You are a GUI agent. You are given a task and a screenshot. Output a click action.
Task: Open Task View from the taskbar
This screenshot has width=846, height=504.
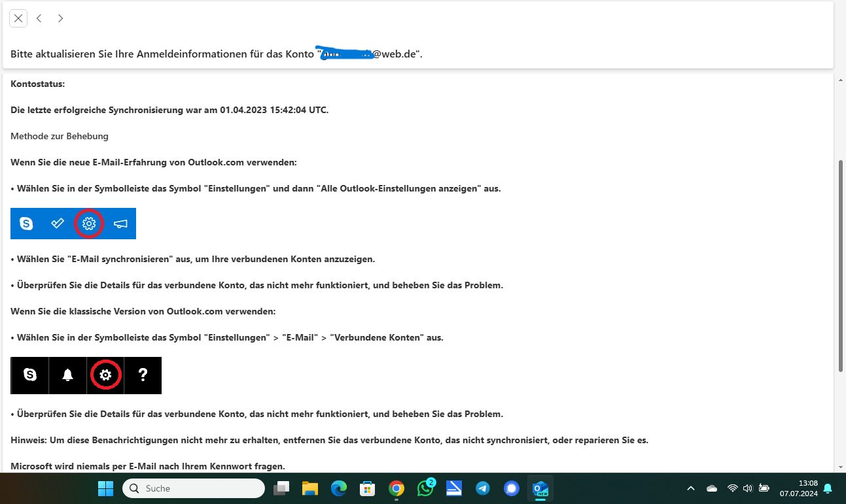point(281,488)
